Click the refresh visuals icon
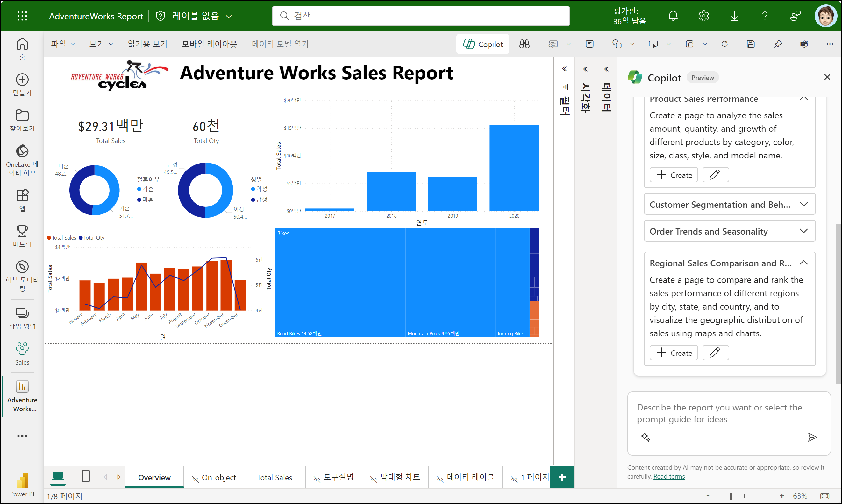This screenshot has height=504, width=842. pyautogui.click(x=724, y=44)
